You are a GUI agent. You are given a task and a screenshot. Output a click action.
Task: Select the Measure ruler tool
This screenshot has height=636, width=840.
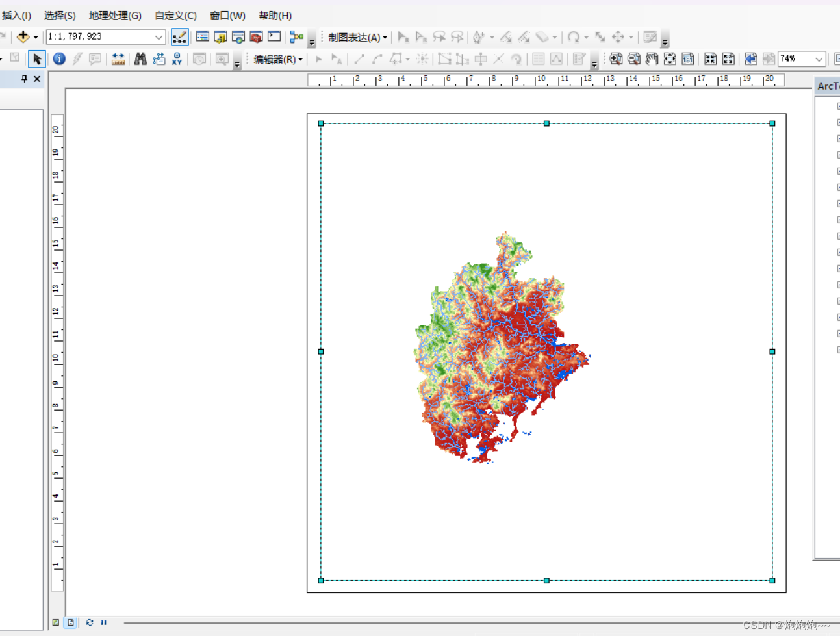pyautogui.click(x=118, y=59)
